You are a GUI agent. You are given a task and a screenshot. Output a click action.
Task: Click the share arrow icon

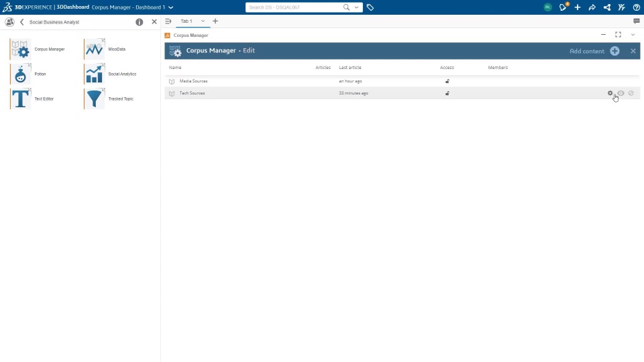592,7
